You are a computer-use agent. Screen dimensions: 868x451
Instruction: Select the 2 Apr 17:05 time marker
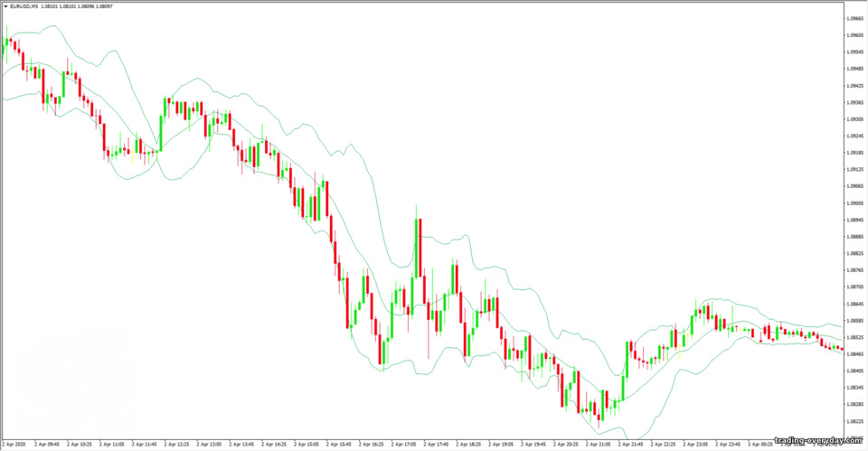tap(403, 445)
